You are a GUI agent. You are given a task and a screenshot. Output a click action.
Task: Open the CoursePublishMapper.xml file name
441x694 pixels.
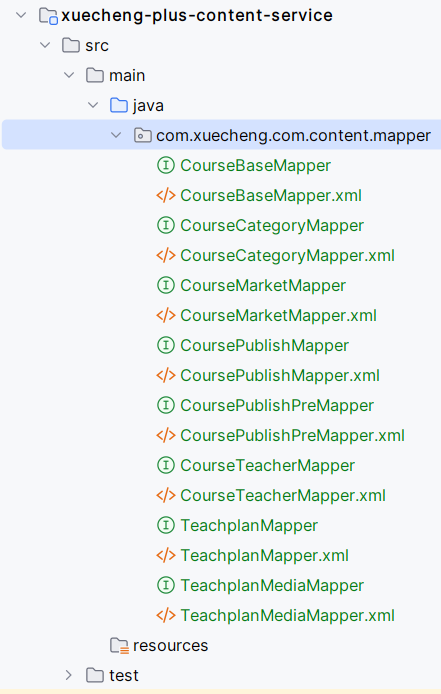[x=280, y=376]
